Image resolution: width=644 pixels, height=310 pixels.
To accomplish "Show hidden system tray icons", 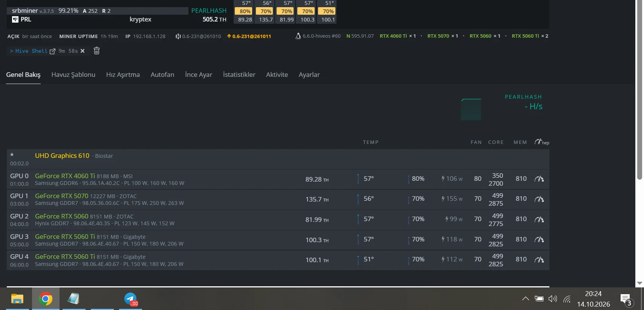I will pos(525,299).
